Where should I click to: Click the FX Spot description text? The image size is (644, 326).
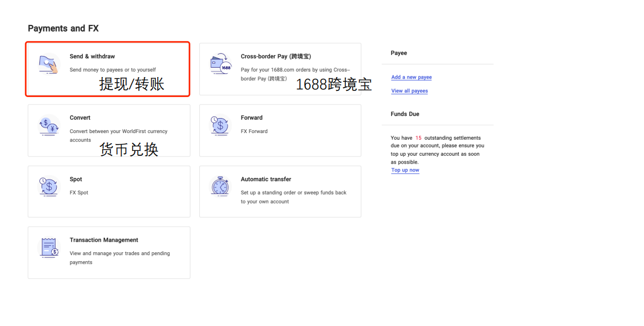pos(79,193)
